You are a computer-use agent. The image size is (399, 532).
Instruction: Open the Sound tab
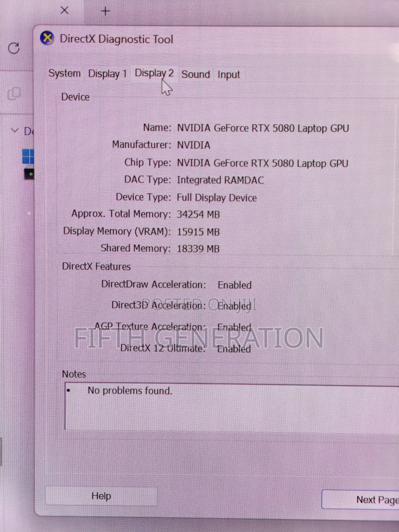click(x=196, y=74)
